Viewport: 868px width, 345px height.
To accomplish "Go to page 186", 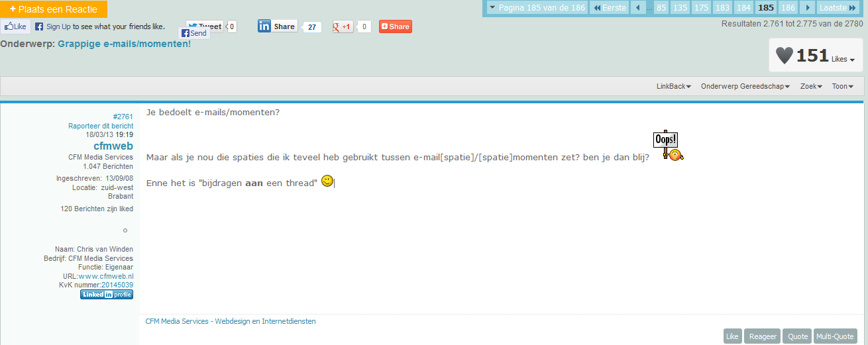I will [x=788, y=8].
